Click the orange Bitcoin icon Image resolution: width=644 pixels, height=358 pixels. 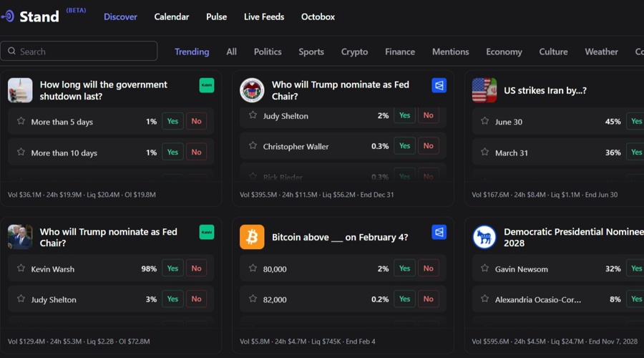point(252,237)
